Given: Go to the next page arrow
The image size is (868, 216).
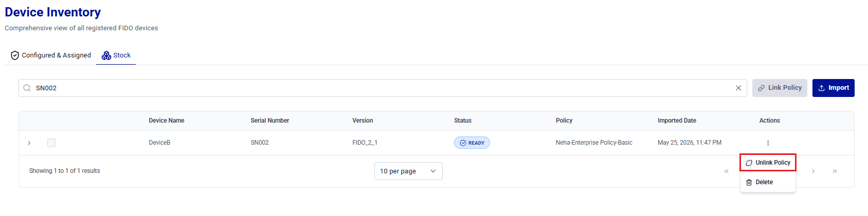Looking at the screenshot, I should point(813,171).
